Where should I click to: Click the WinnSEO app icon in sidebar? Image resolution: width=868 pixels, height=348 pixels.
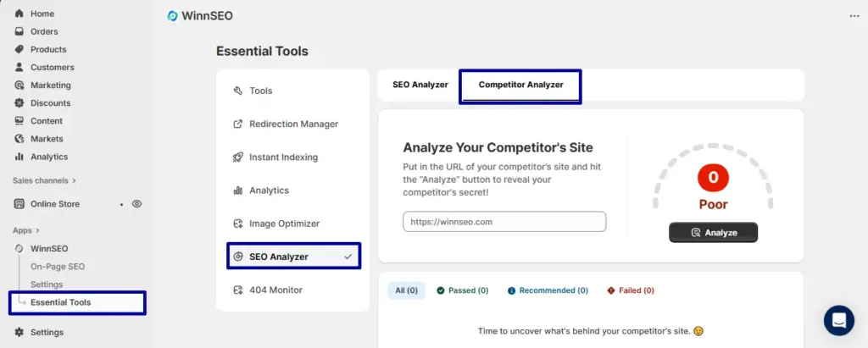19,248
